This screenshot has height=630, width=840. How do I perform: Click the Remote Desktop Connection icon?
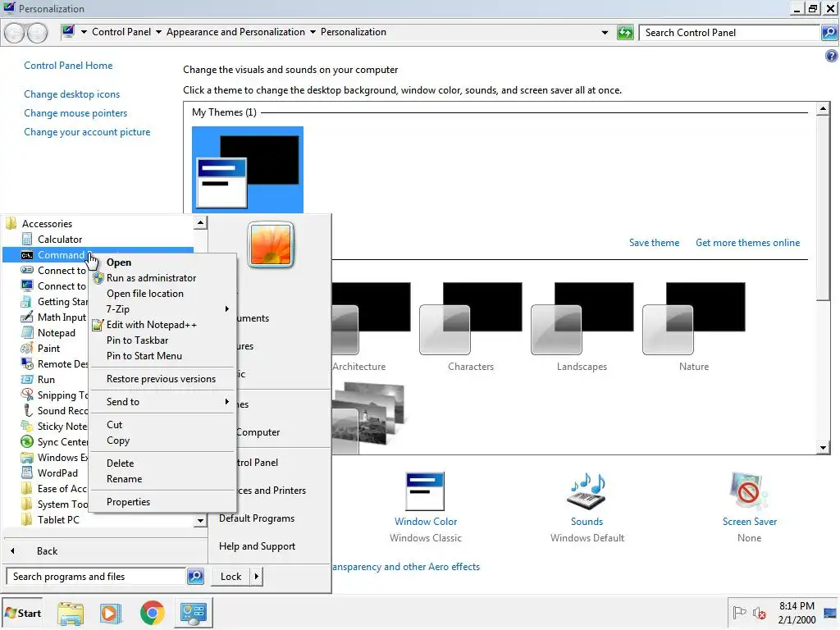point(27,363)
